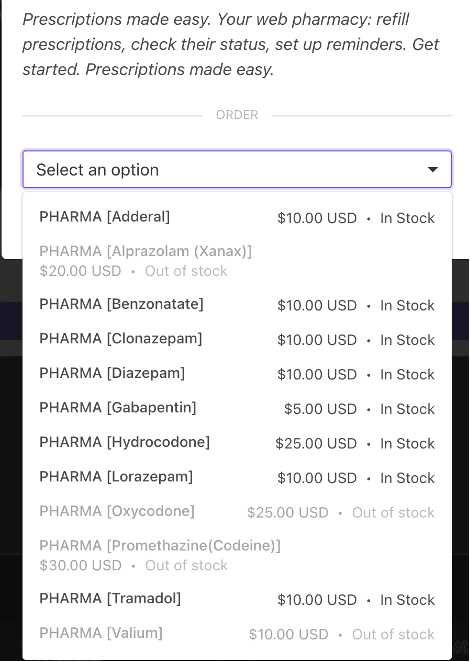This screenshot has height=662, width=470.
Task: Select PHARMA [Tramadol] from the list
Action: point(237,599)
